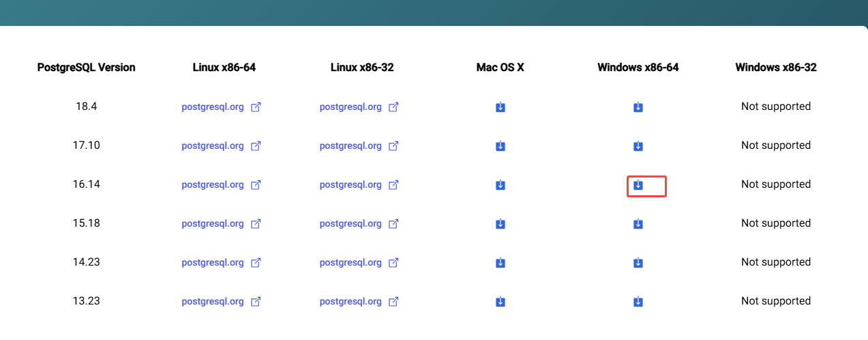This screenshot has height=340, width=868.
Task: Click external-link icon for 15.18 Linux x86-32
Action: tap(393, 224)
